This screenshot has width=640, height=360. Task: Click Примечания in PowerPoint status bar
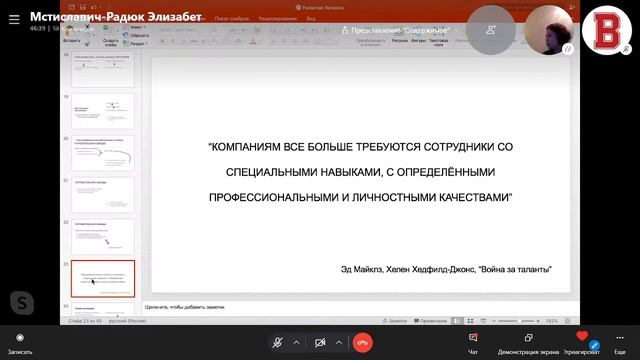coord(430,321)
